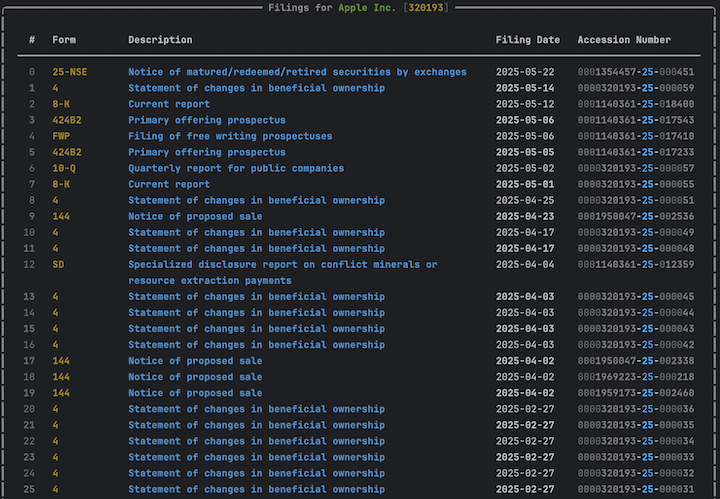Image resolution: width=720 pixels, height=499 pixels.
Task: Click row number 19 in the index column
Action: pyautogui.click(x=29, y=393)
